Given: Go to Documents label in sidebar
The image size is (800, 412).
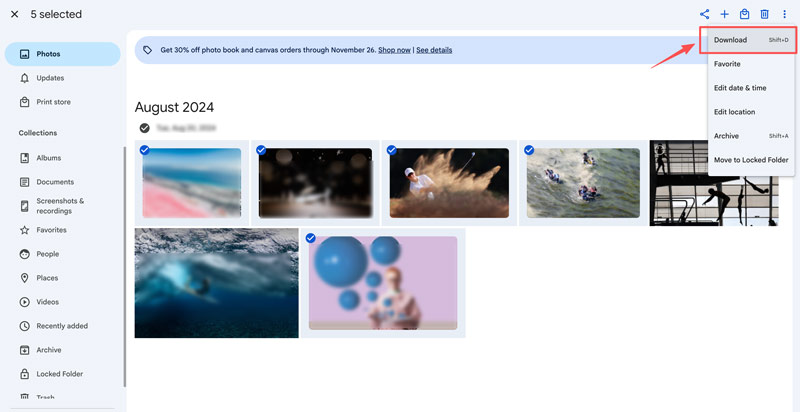Looking at the screenshot, I should tap(55, 182).
